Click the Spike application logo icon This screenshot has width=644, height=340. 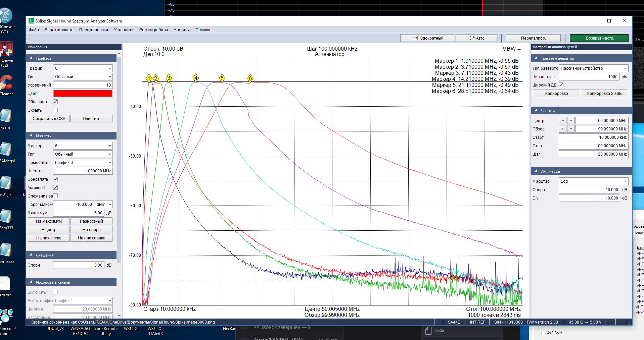coord(31,21)
